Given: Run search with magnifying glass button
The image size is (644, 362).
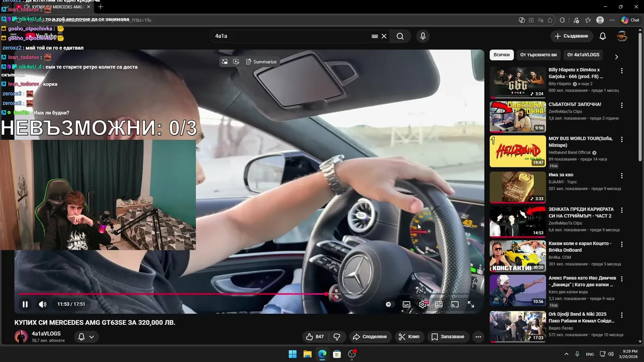Looking at the screenshot, I should (x=400, y=36).
